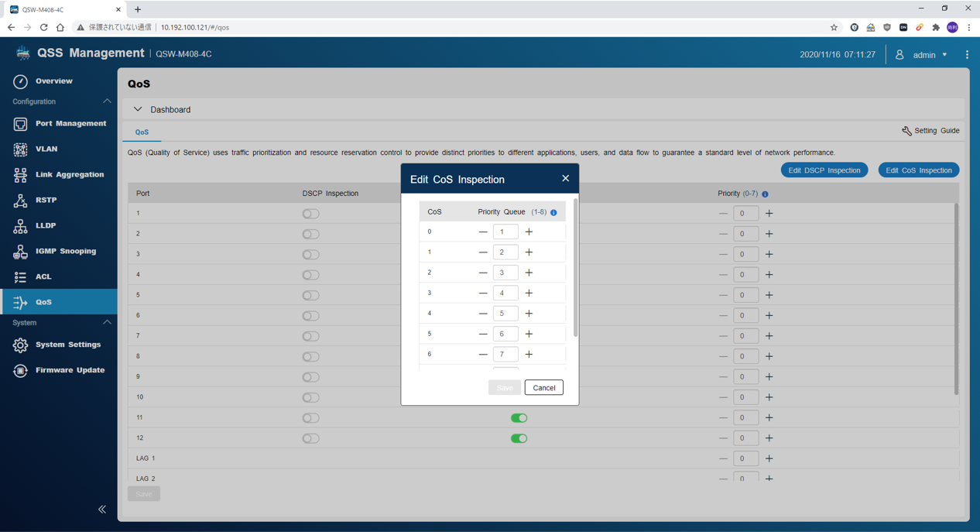The height and width of the screenshot is (532, 980).
Task: Select the Link Aggregation icon
Action: click(20, 175)
